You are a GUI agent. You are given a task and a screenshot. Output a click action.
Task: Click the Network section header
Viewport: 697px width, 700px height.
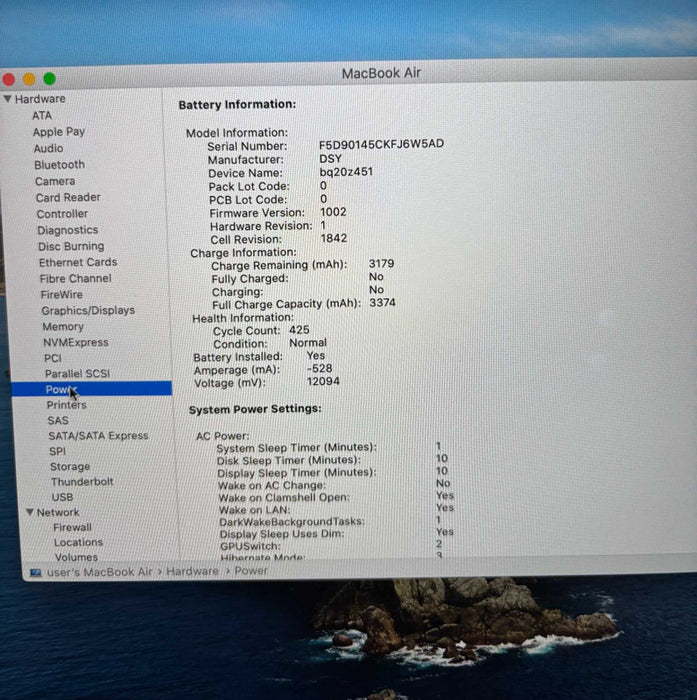coord(58,512)
